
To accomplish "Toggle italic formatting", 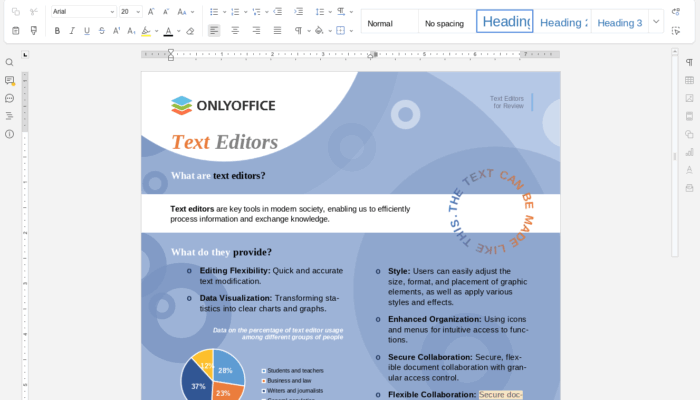I will (72, 31).
